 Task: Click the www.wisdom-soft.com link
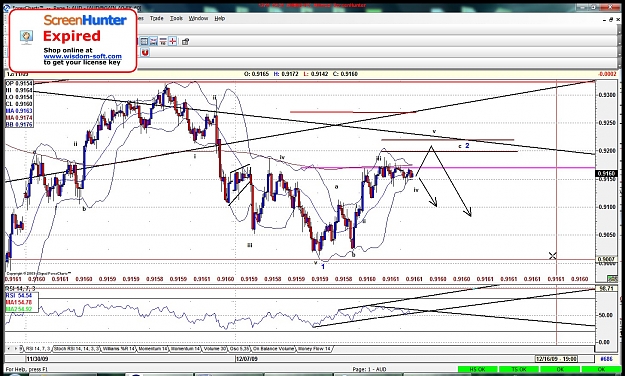tap(83, 56)
